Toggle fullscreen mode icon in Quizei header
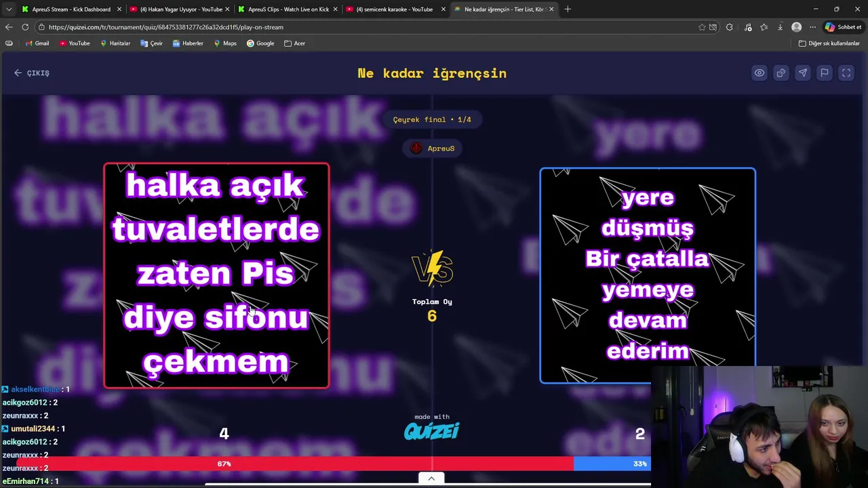Screen dimensions: 868x488 [x=846, y=73]
